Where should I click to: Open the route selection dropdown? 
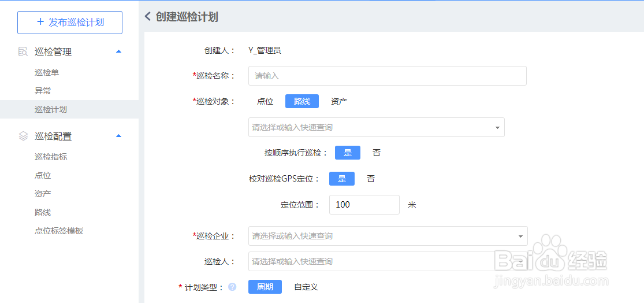(497, 127)
